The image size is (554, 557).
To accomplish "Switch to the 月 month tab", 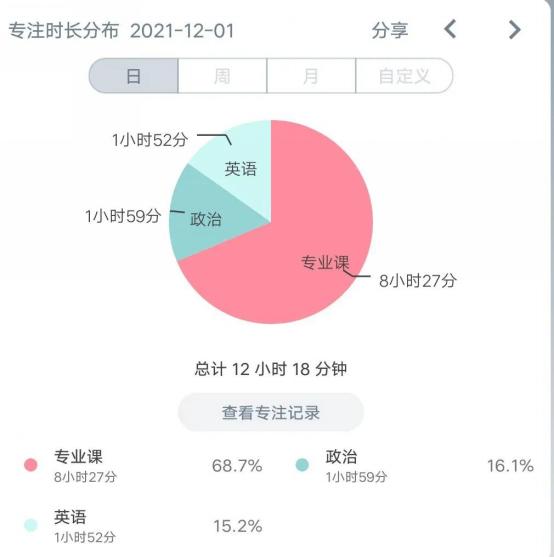I will pos(311,76).
